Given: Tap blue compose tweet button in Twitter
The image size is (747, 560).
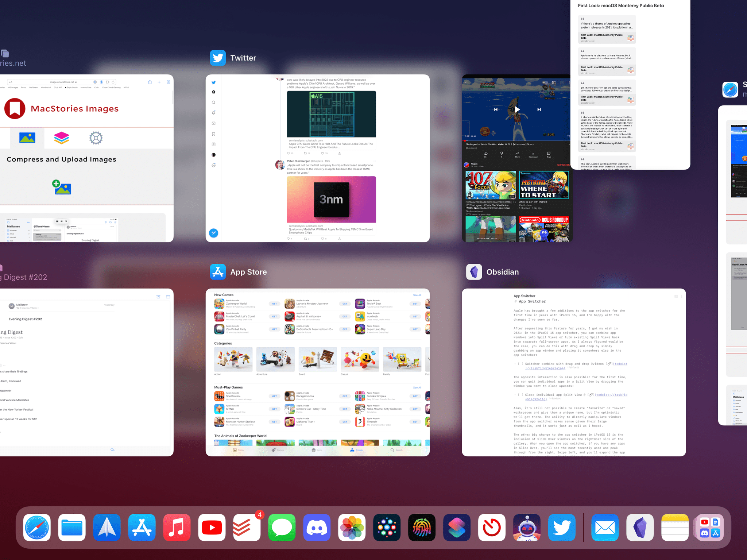Looking at the screenshot, I should (214, 233).
